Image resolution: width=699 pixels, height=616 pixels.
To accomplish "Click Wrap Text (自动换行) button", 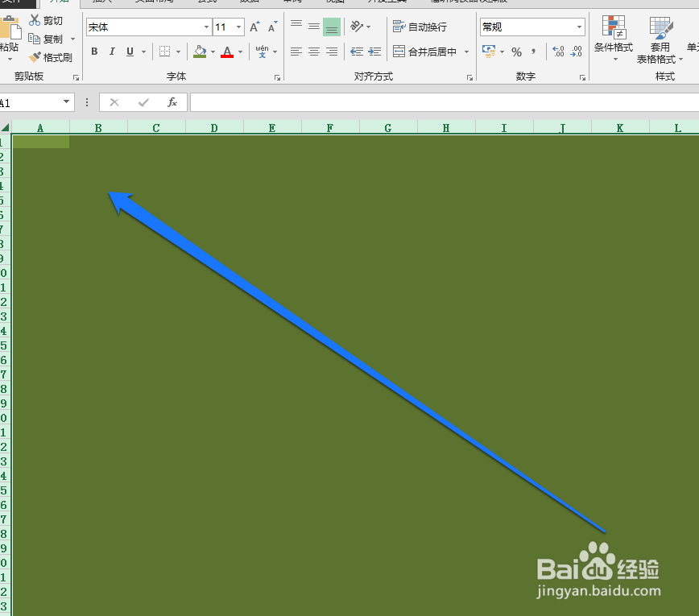I will (420, 27).
